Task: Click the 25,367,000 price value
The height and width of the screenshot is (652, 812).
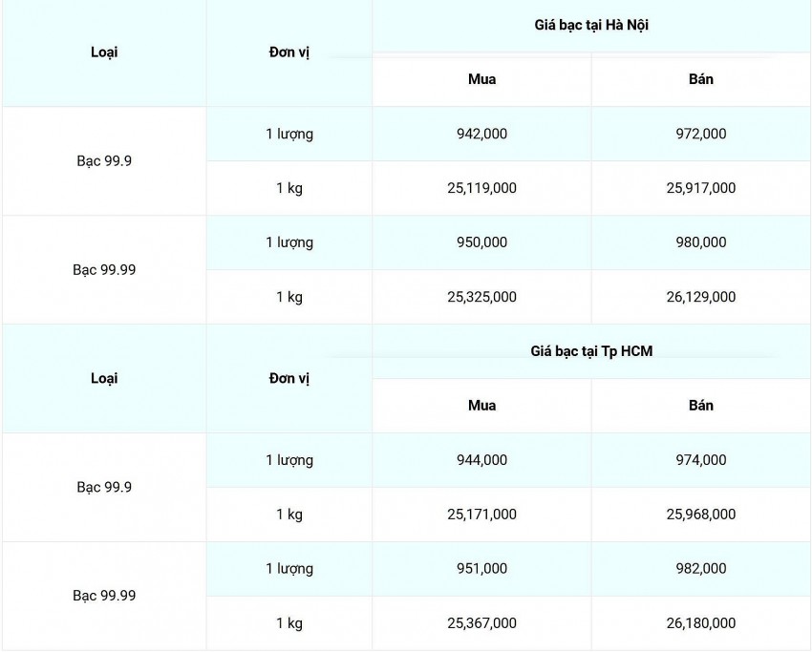Action: [x=481, y=623]
